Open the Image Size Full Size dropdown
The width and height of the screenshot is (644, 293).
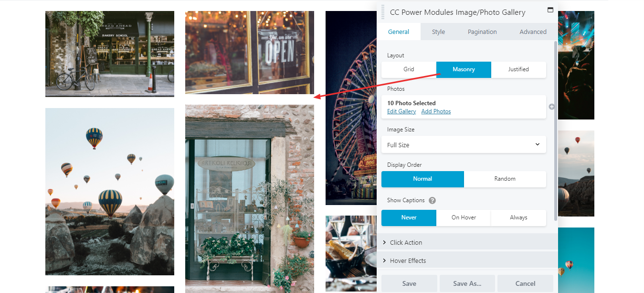click(x=464, y=145)
